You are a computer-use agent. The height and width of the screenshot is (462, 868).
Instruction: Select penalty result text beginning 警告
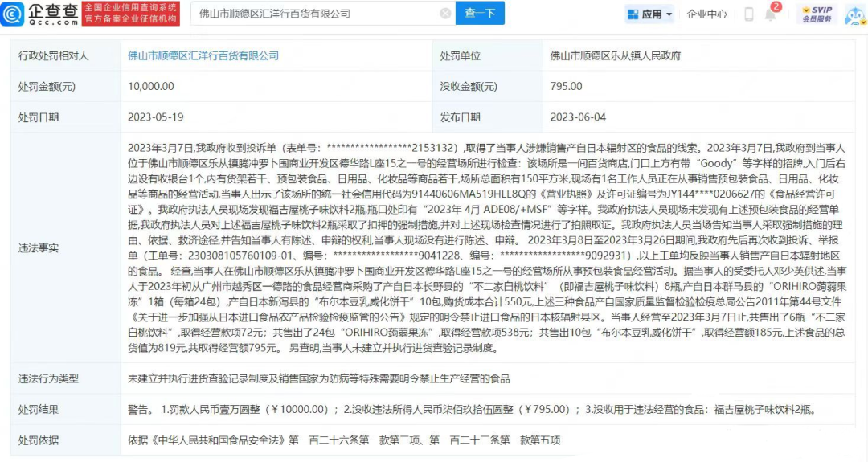pos(472,410)
